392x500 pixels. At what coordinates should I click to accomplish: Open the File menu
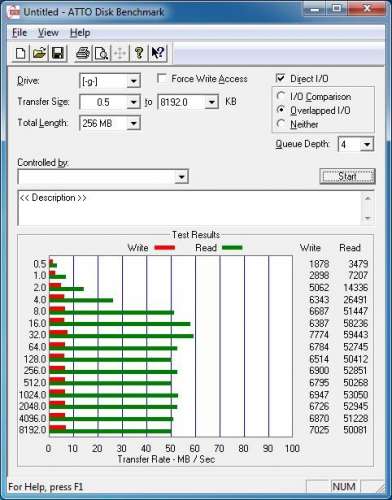19,33
